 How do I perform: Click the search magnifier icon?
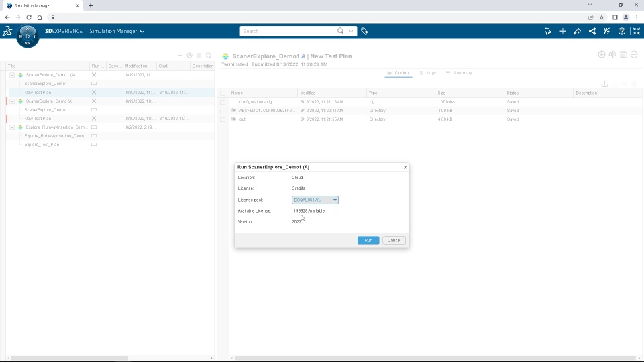point(341,32)
